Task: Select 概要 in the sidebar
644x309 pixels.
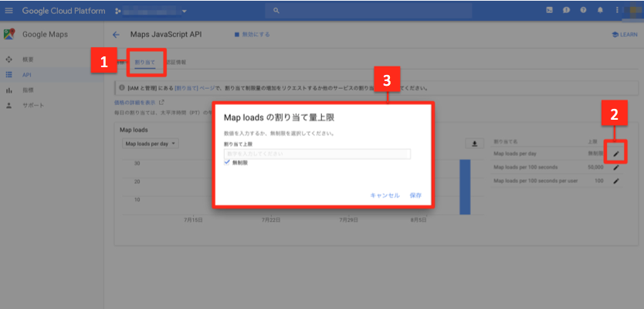Action: point(29,59)
